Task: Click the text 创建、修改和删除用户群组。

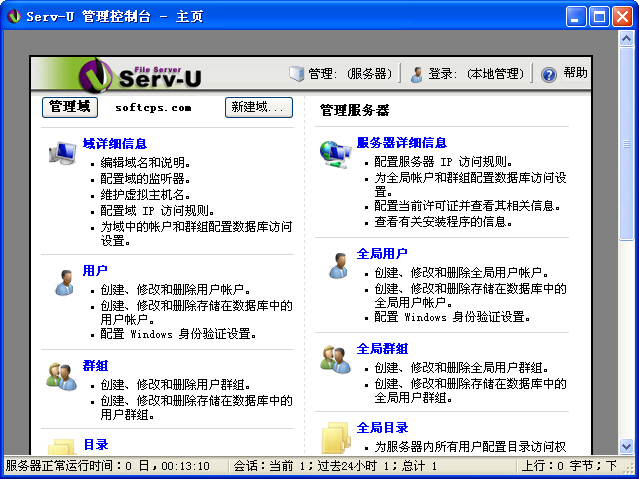Action: (175, 384)
